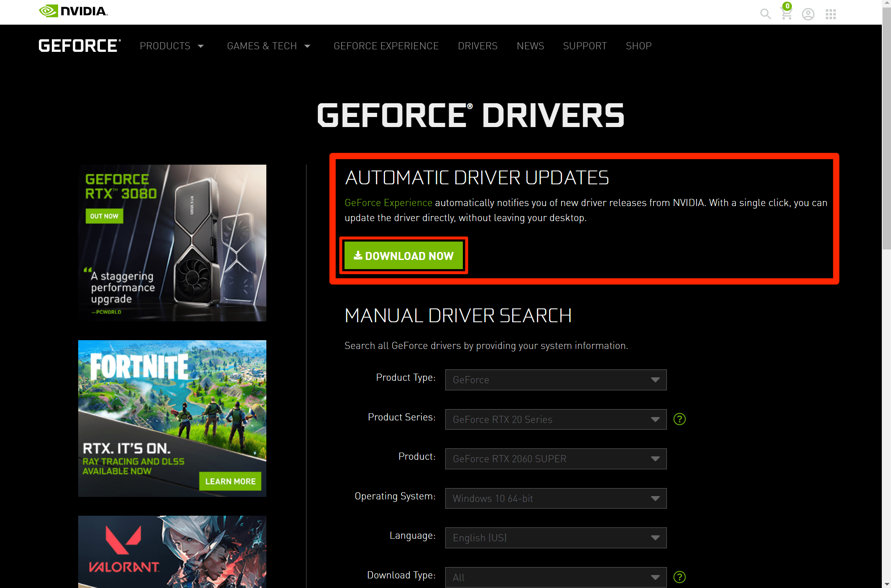Follow the green GeForce Experience link
Image resolution: width=891 pixels, height=588 pixels.
[x=388, y=203]
